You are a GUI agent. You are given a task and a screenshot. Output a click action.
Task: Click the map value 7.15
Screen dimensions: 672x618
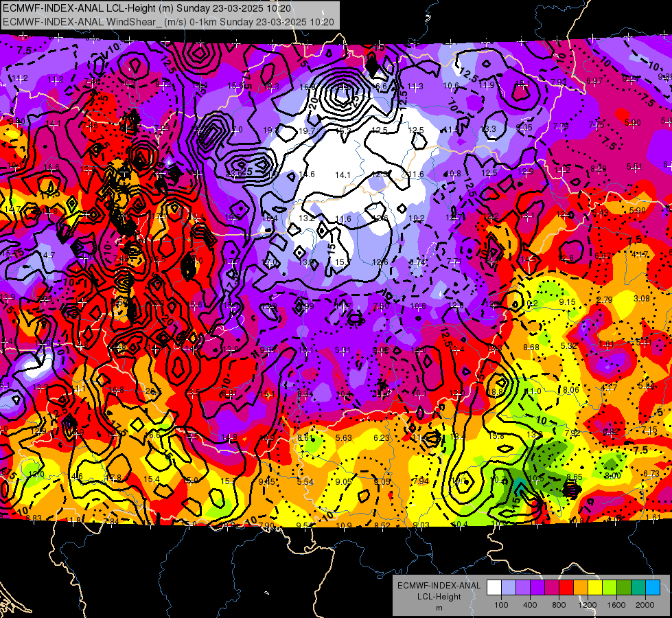650,430
